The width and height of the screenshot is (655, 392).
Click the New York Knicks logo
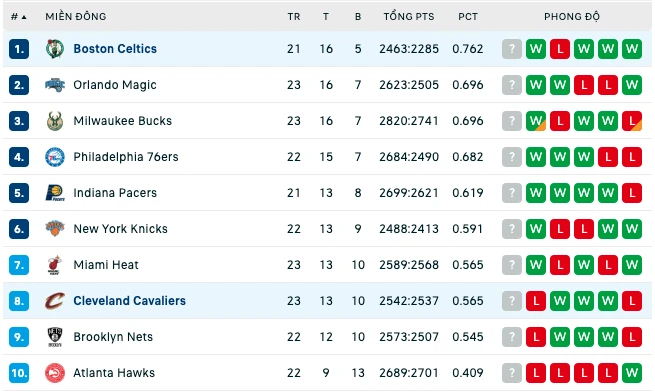(55, 229)
